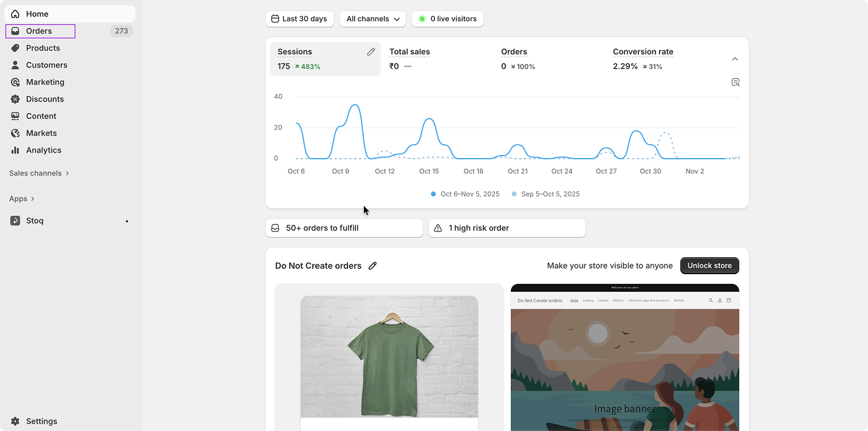Select Discounts from the sidebar

(x=44, y=98)
